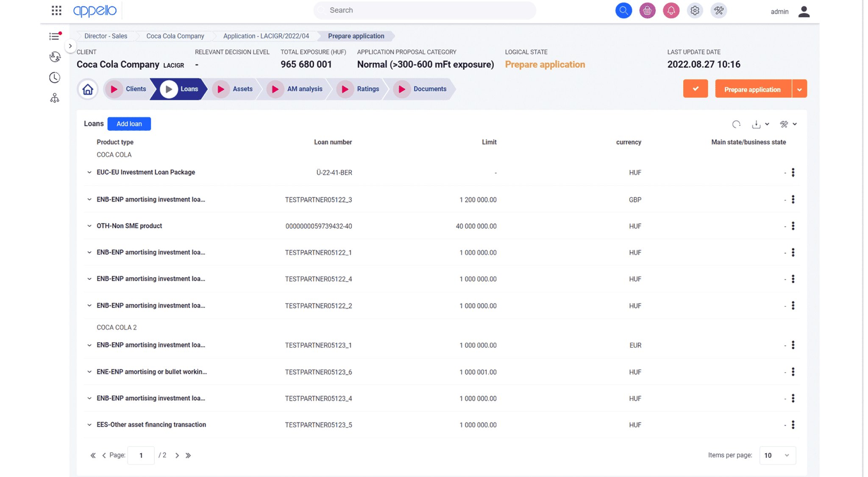Click the green checkmark confirm button
This screenshot has width=868, height=477.
(695, 89)
